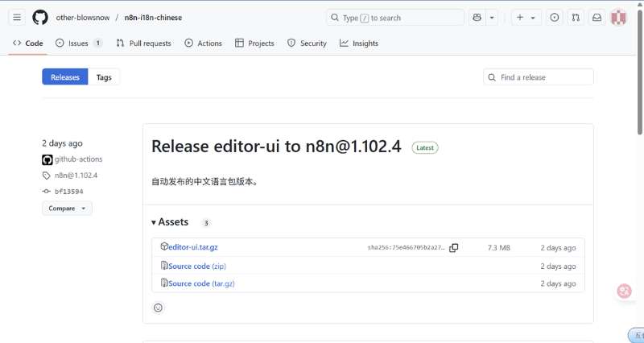Open the create new plus menu

coord(526,18)
